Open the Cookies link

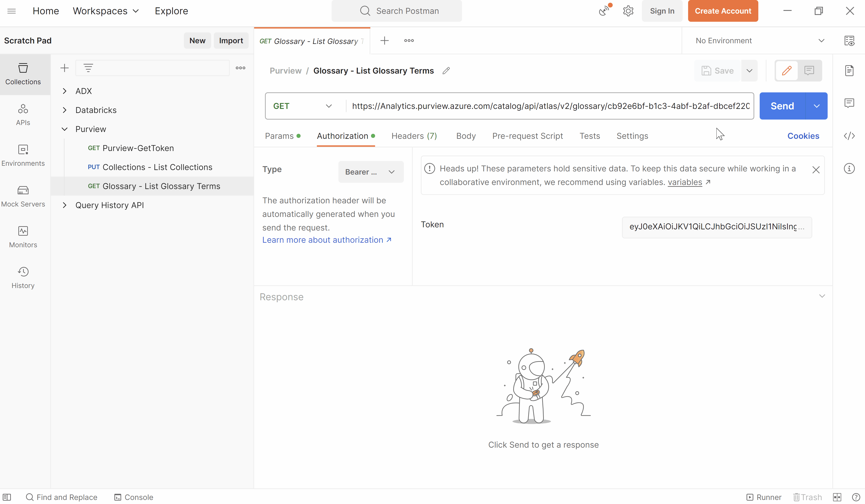click(x=803, y=136)
